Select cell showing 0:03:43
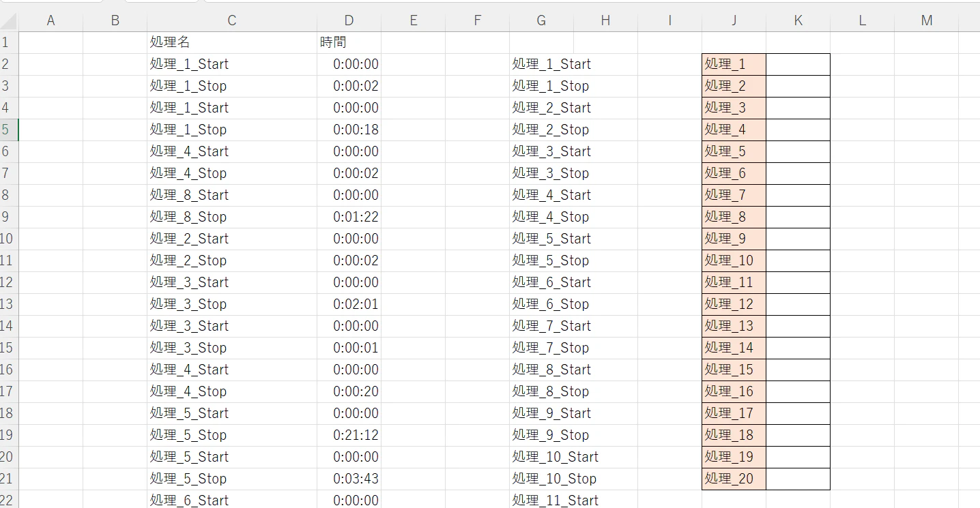 pos(349,479)
